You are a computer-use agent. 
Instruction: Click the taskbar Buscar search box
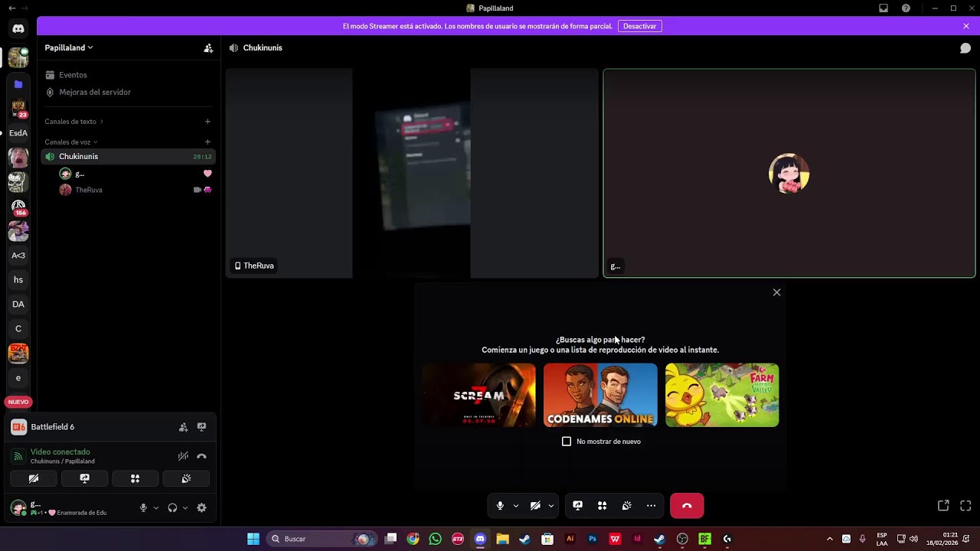point(321,539)
